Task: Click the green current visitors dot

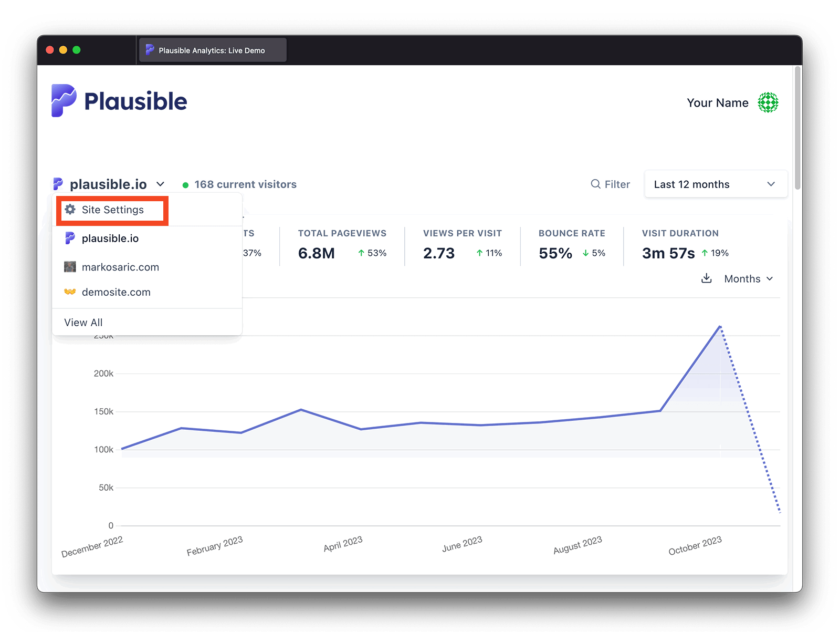Action: click(185, 184)
